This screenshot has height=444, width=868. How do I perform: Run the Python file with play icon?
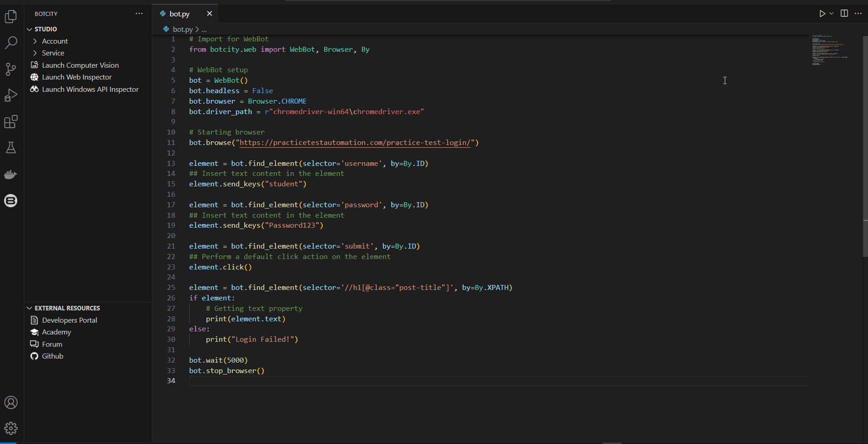click(x=822, y=14)
